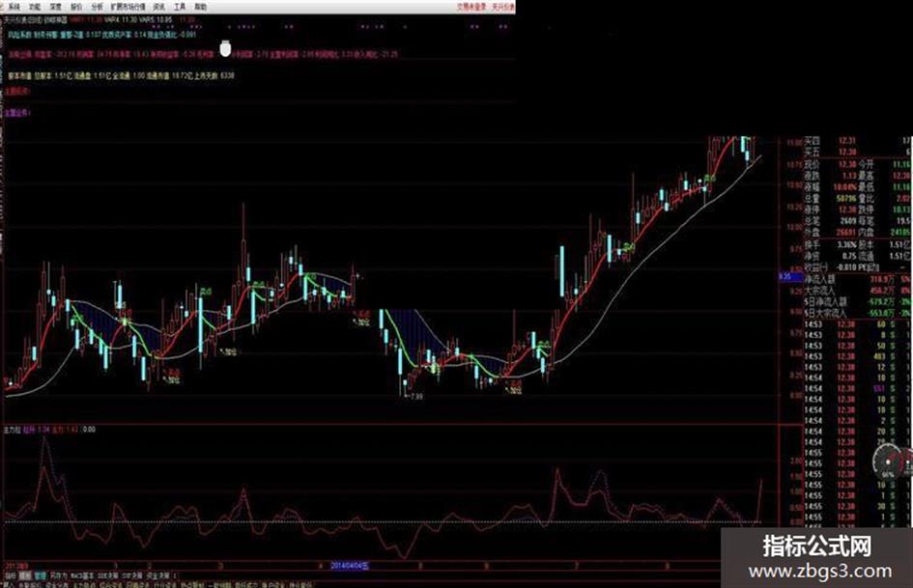
Task: Open the 系统 menu
Action: (x=14, y=7)
